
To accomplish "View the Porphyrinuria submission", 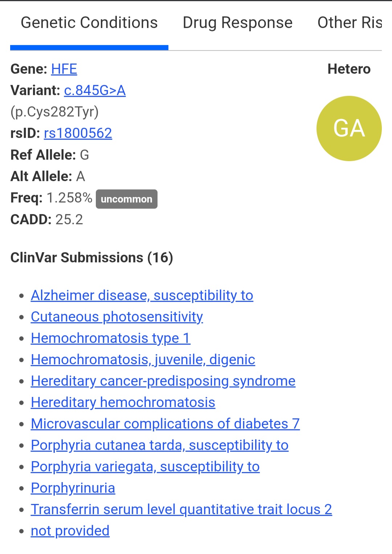I will click(x=73, y=488).
